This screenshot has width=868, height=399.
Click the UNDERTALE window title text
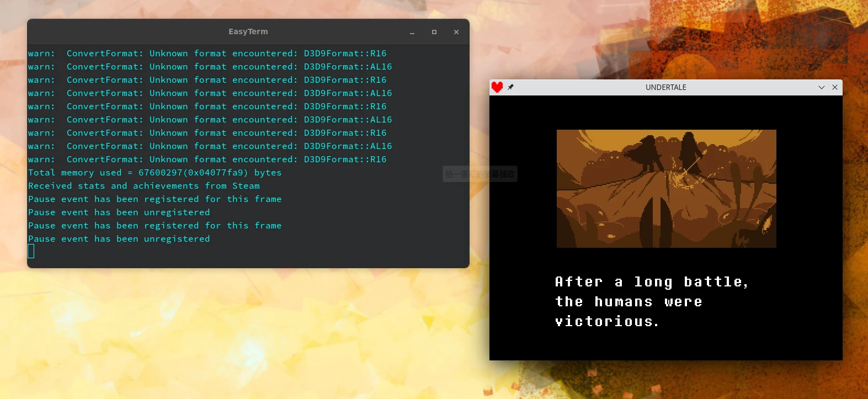tap(665, 87)
